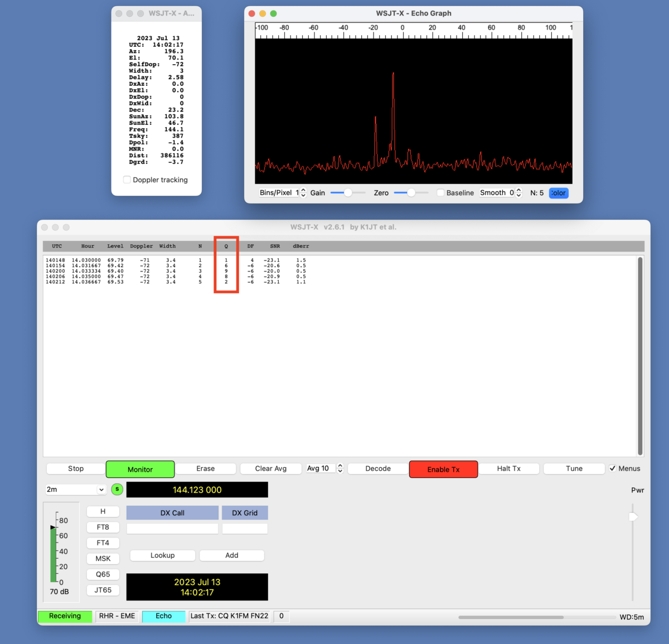
Task: Click the DX Call input field
Action: [172, 528]
